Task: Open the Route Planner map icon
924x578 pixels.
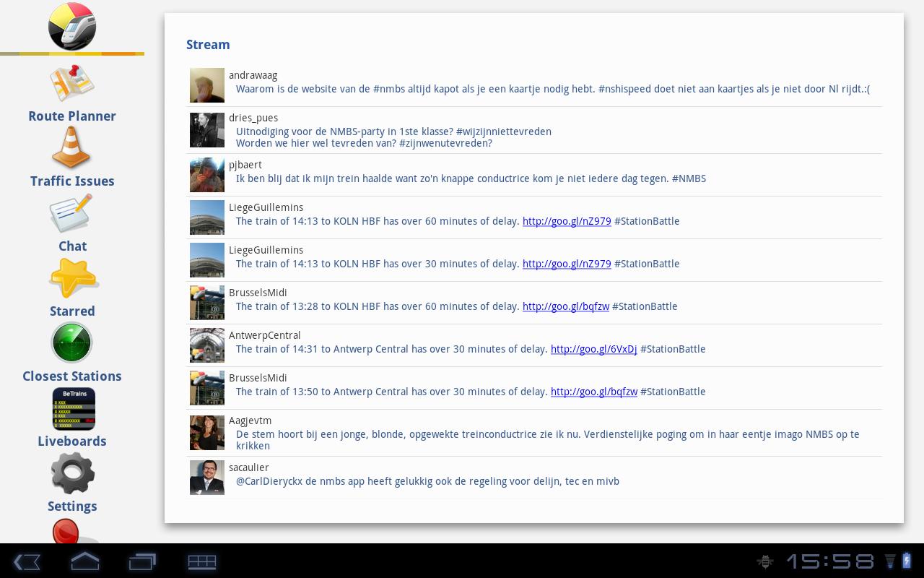Action: (x=72, y=83)
